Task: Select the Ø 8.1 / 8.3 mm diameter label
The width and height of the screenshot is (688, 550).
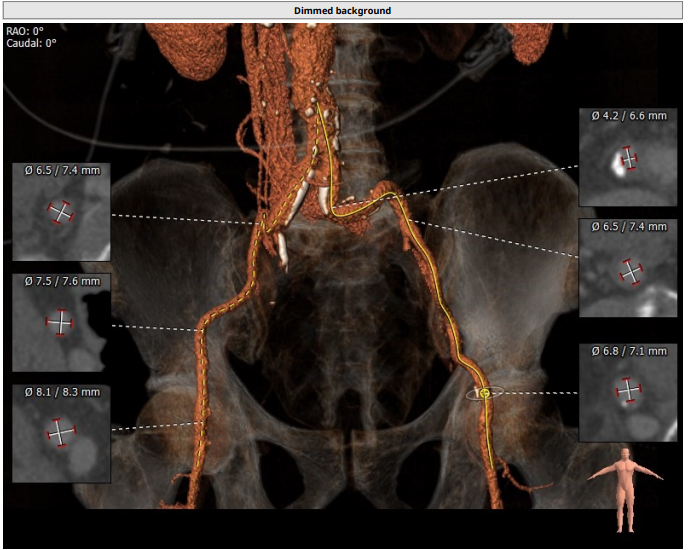Action: coord(61,392)
